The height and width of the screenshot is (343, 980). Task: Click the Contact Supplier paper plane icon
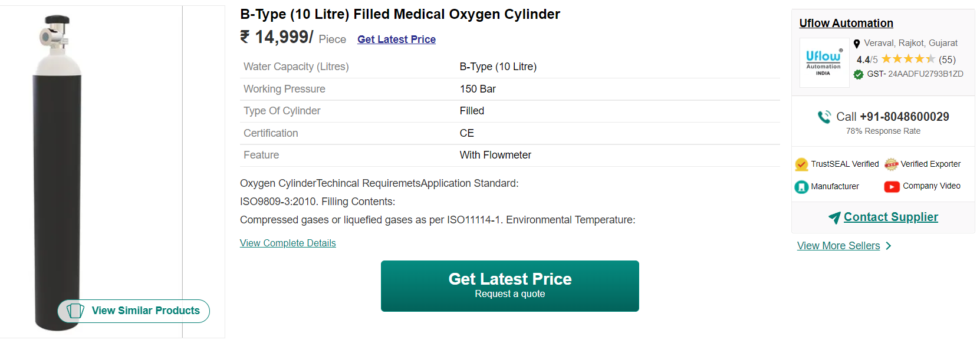[834, 217]
